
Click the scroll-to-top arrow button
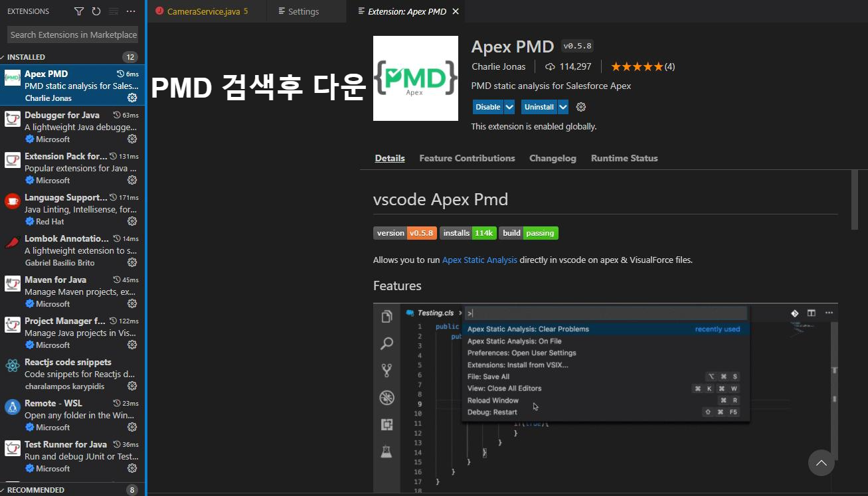(822, 463)
